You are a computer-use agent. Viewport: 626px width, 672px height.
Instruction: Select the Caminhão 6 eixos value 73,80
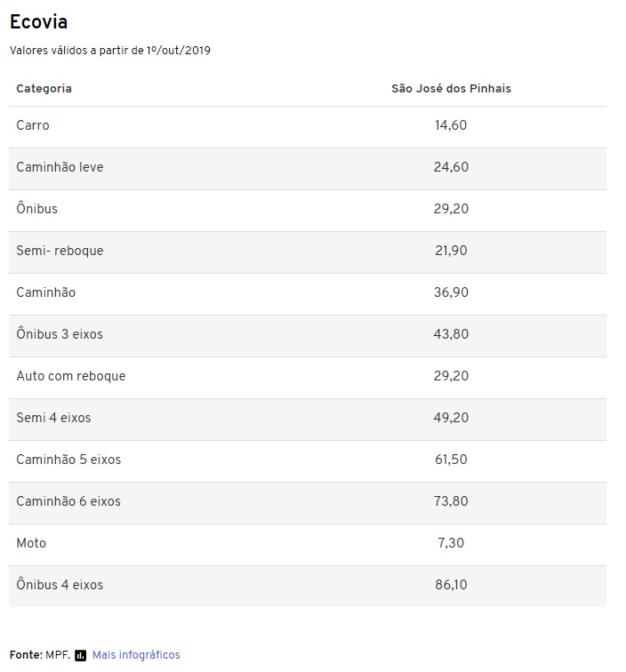[451, 501]
